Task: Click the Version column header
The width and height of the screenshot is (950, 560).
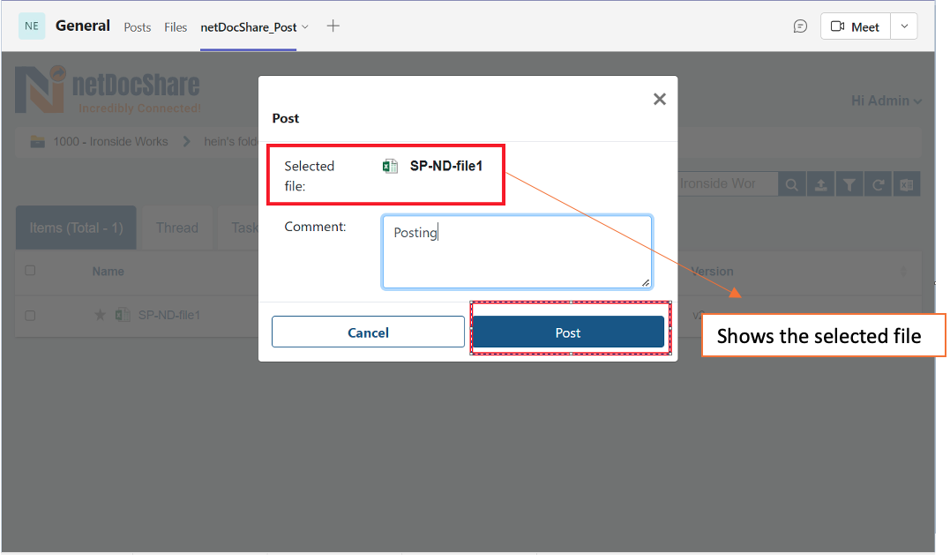Action: click(x=712, y=272)
